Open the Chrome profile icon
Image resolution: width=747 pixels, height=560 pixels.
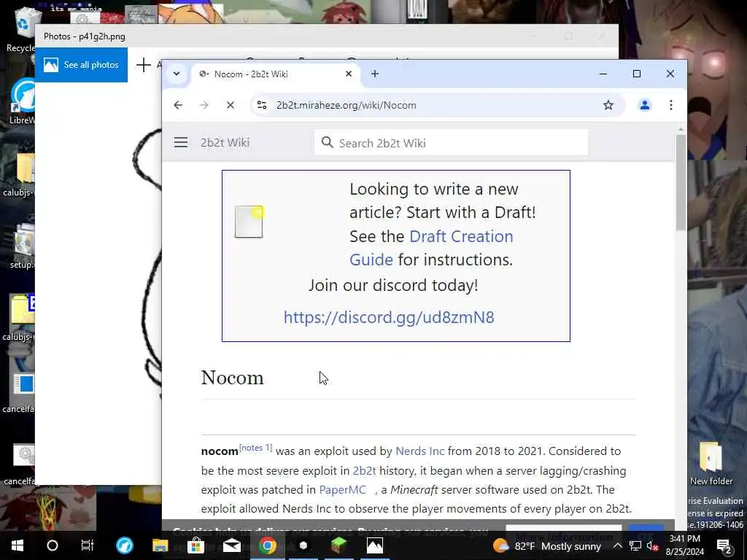(645, 105)
